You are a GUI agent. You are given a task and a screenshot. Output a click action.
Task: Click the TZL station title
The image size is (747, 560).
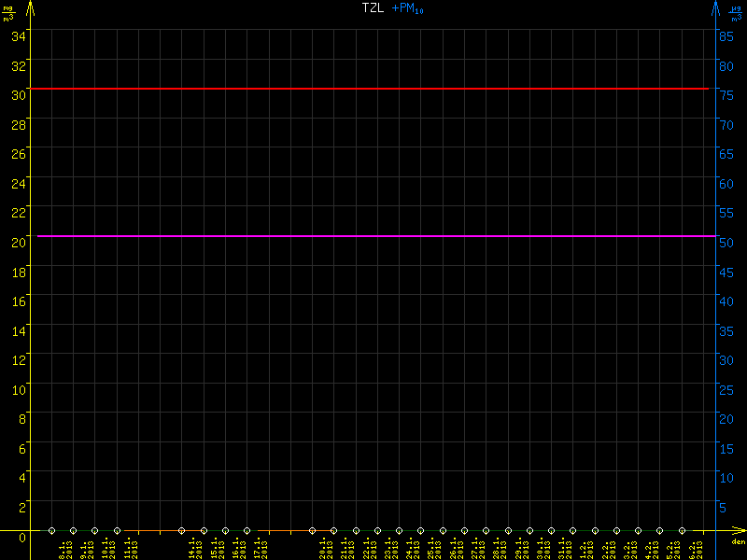373,8
